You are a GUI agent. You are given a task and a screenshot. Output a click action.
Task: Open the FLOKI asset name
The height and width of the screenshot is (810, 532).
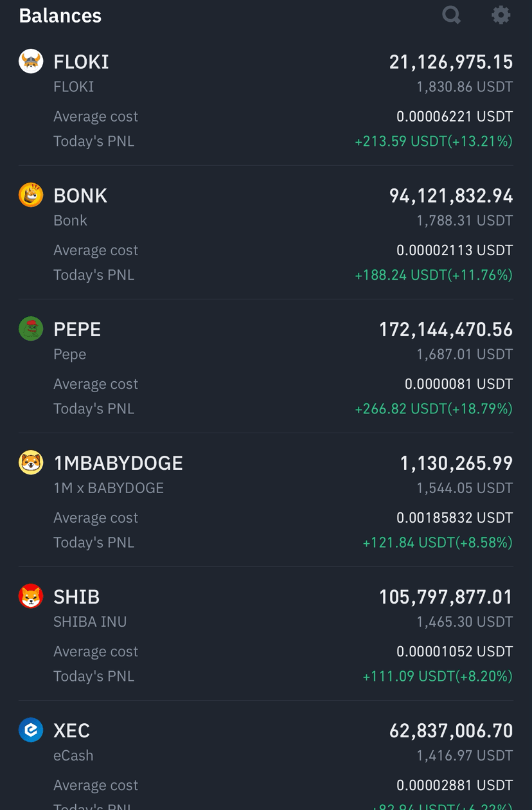[x=81, y=62]
